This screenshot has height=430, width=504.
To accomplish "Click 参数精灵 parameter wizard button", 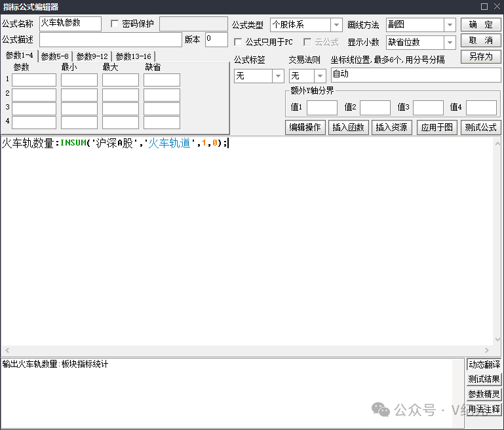I will pyautogui.click(x=484, y=394).
